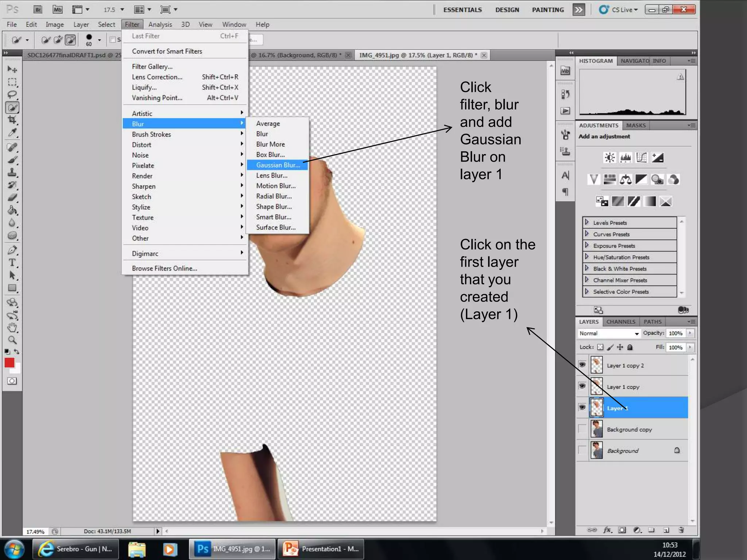The height and width of the screenshot is (560, 747).
Task: Expand Curves Presets
Action: [x=587, y=234]
